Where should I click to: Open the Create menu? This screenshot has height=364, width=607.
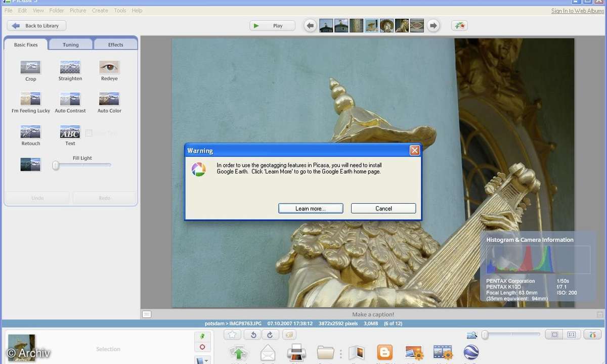point(100,10)
